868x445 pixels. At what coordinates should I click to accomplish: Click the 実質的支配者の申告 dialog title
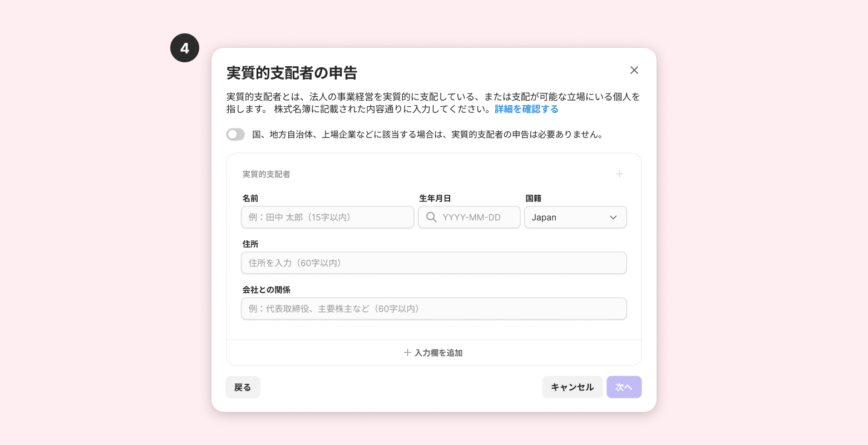click(292, 73)
